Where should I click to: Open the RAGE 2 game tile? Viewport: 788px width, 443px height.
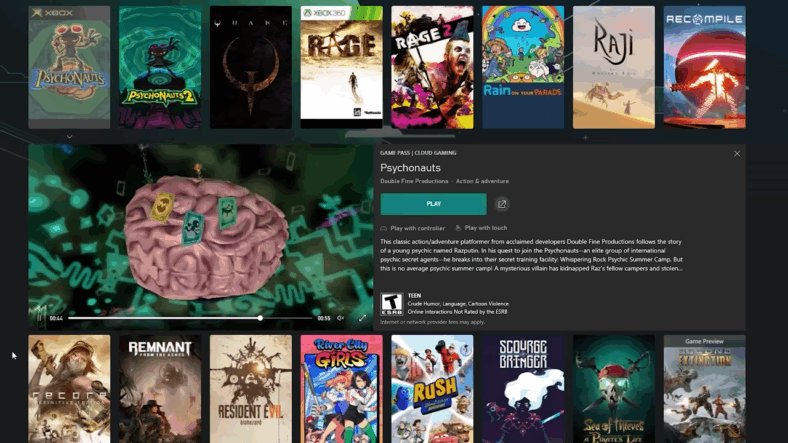click(432, 67)
